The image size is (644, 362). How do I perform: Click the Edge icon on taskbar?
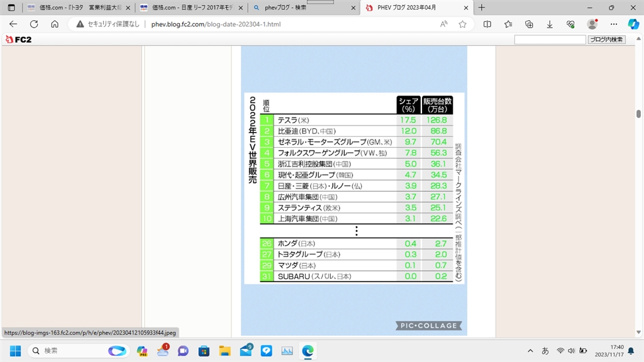tap(308, 351)
